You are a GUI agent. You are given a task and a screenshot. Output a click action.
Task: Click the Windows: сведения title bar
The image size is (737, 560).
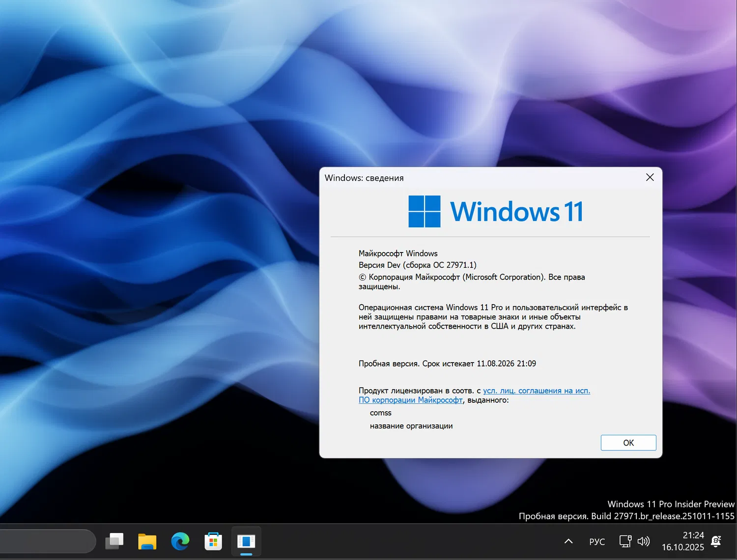click(364, 178)
